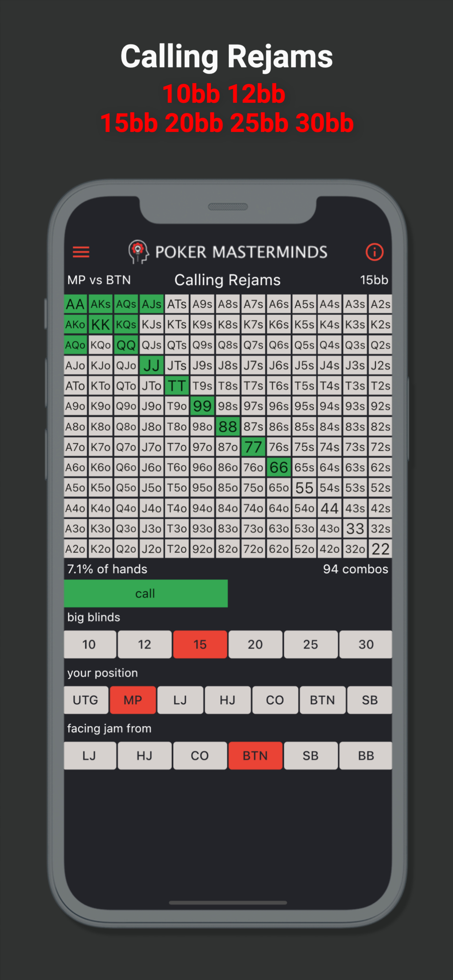Tap the AKo hand cell
This screenshot has height=980, width=453.
click(75, 324)
